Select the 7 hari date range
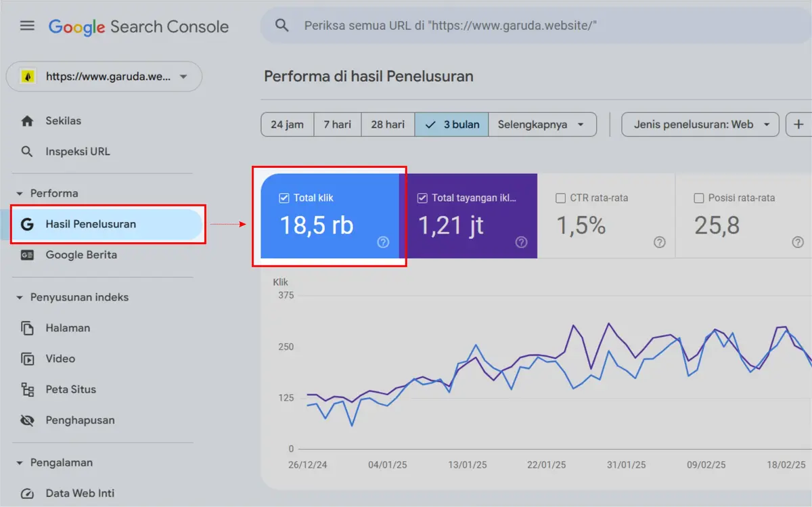 (x=337, y=125)
